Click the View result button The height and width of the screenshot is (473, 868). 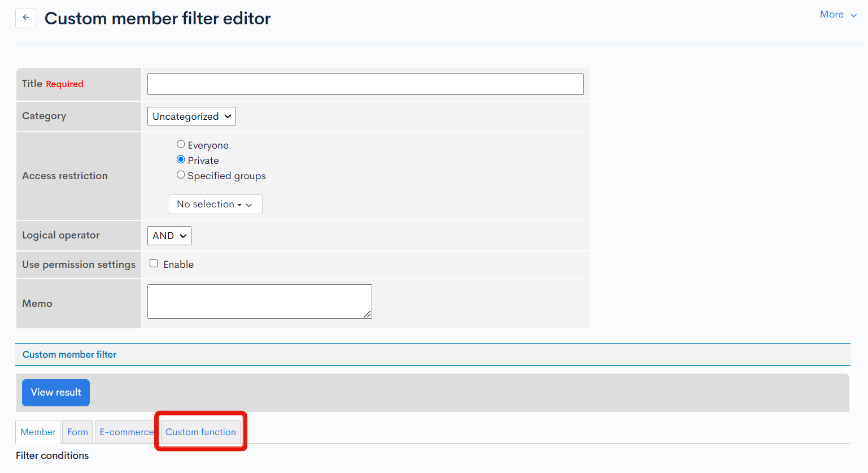click(x=55, y=392)
